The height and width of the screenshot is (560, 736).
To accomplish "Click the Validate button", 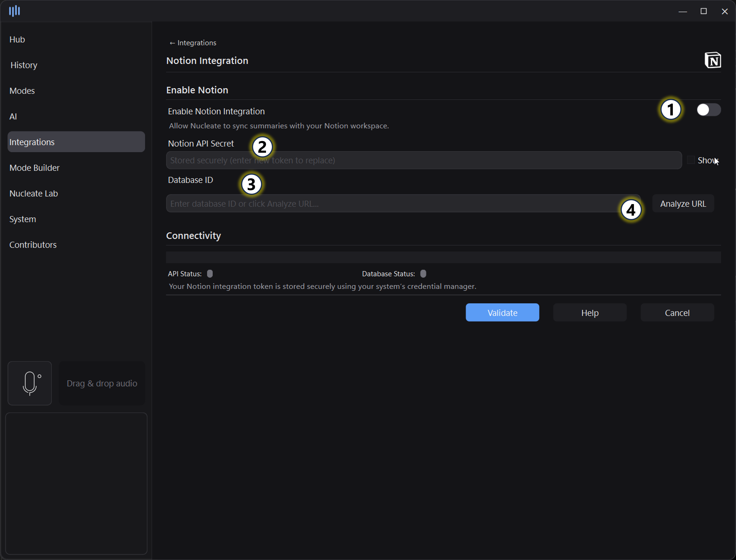I will click(x=502, y=313).
